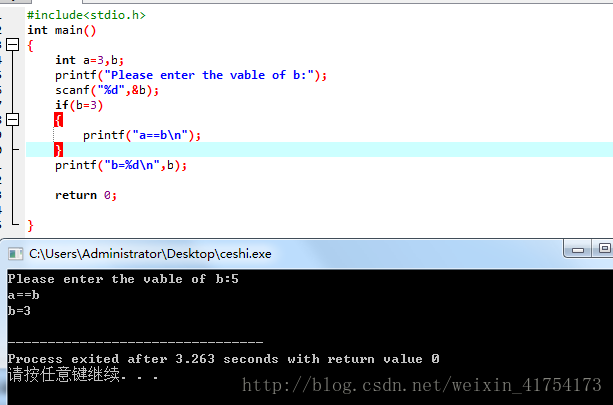Click the printf("b=%d\n",b); line
This screenshot has height=405, width=613.
tap(121, 165)
